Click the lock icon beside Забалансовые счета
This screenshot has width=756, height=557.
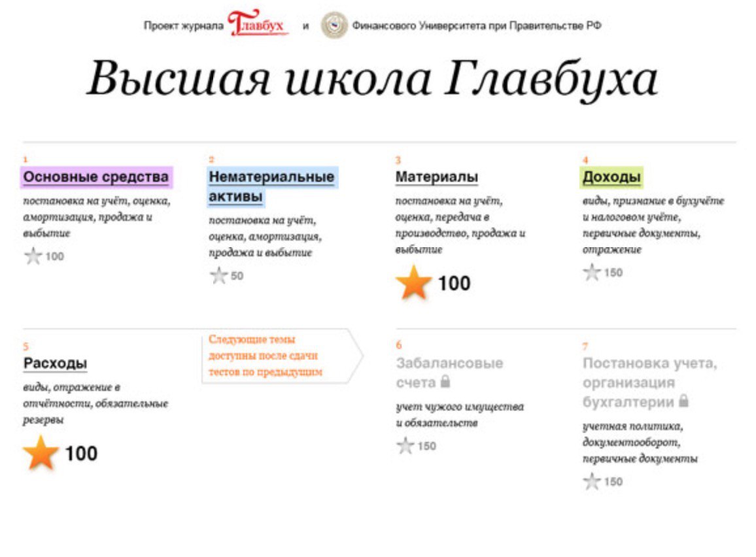445,382
